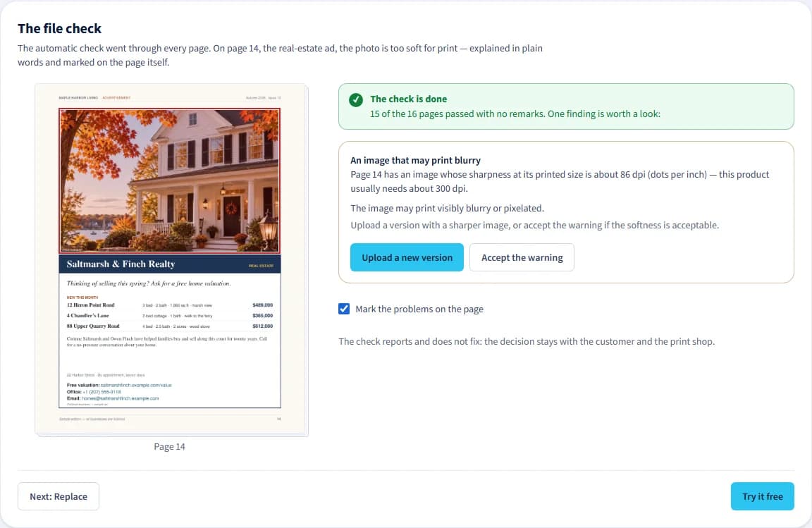The image size is (812, 528).
Task: Choose Accept the warning
Action: (522, 257)
